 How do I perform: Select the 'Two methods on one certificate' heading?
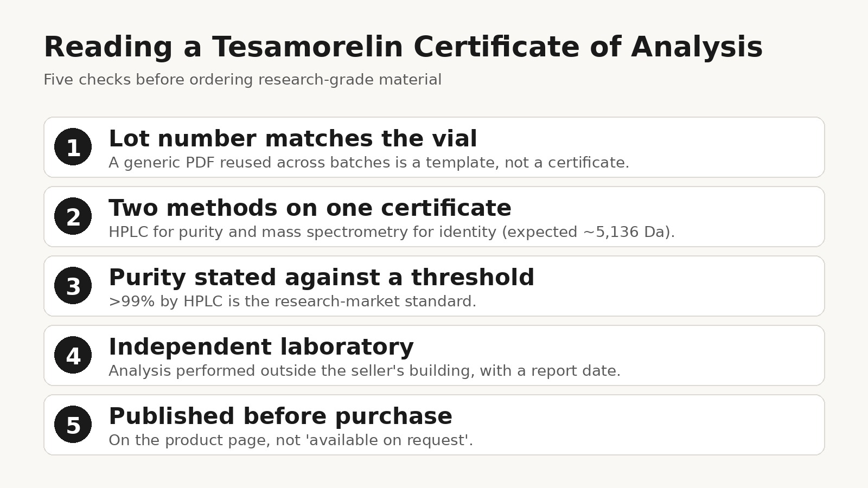[310, 208]
